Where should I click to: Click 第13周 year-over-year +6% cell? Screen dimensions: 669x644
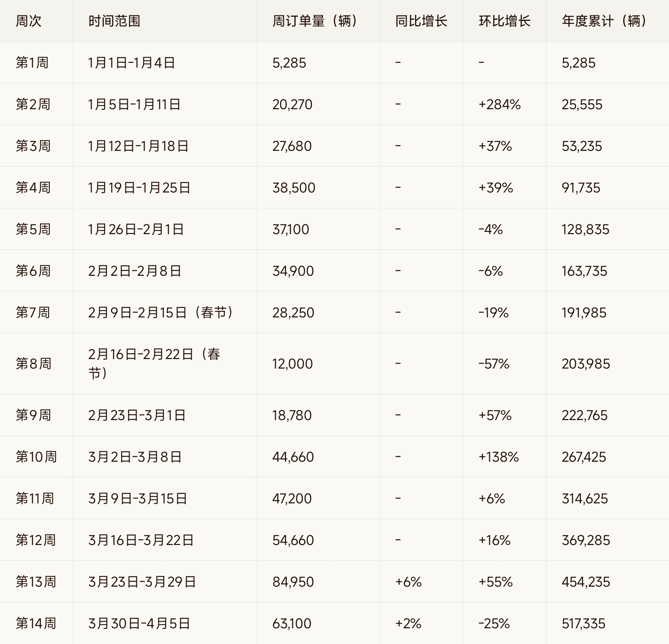tap(408, 582)
